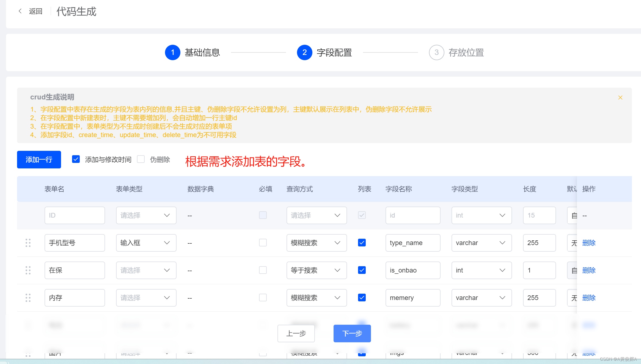Open 表单类型 dropdown showing 输入框
The width and height of the screenshot is (641, 364).
coord(146,243)
